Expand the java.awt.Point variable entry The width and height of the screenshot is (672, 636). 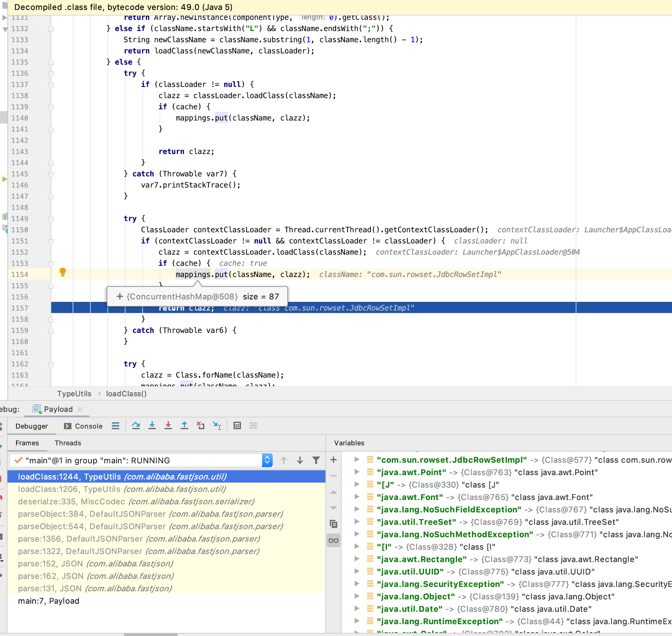click(357, 472)
